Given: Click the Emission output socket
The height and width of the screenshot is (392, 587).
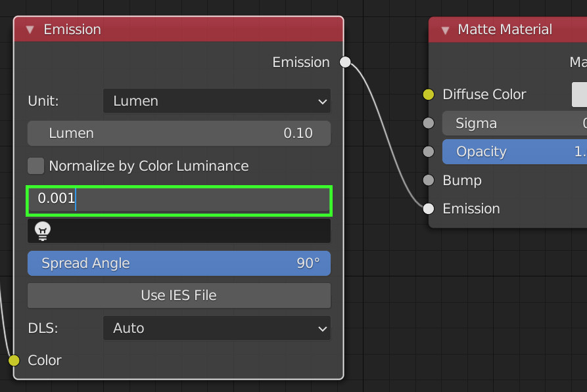Looking at the screenshot, I should [345, 62].
